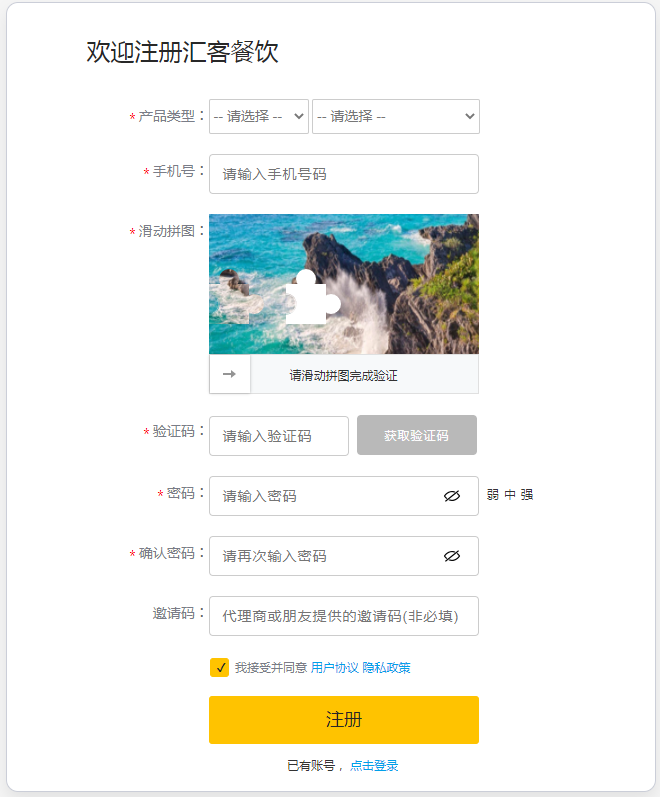Toggle eye icon in 确认密码 field
Image resolution: width=660 pixels, height=797 pixels.
point(452,556)
